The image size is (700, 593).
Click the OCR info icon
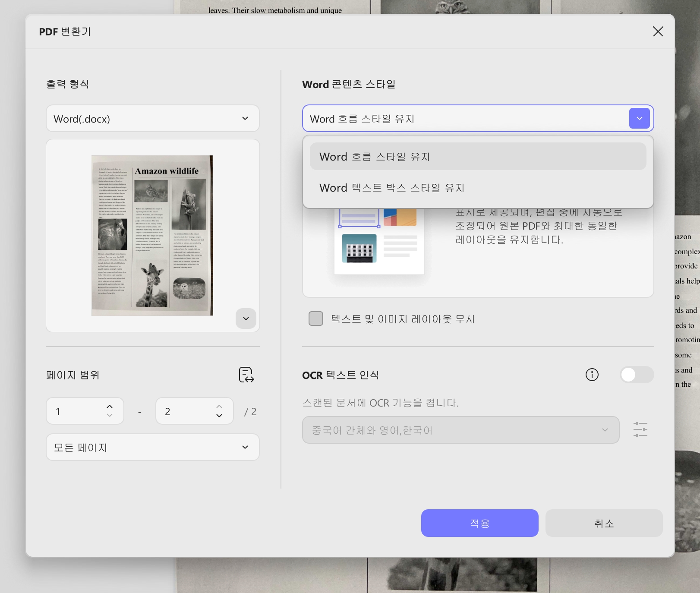pos(592,375)
